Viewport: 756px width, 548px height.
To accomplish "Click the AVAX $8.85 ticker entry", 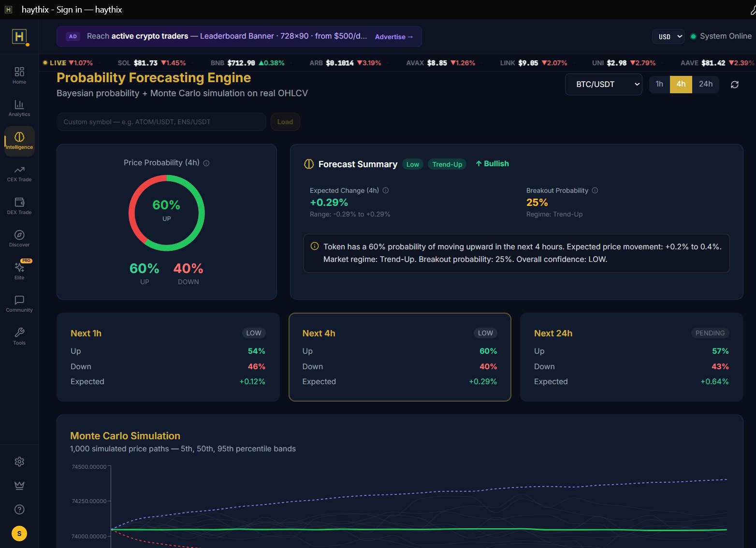I will [440, 63].
